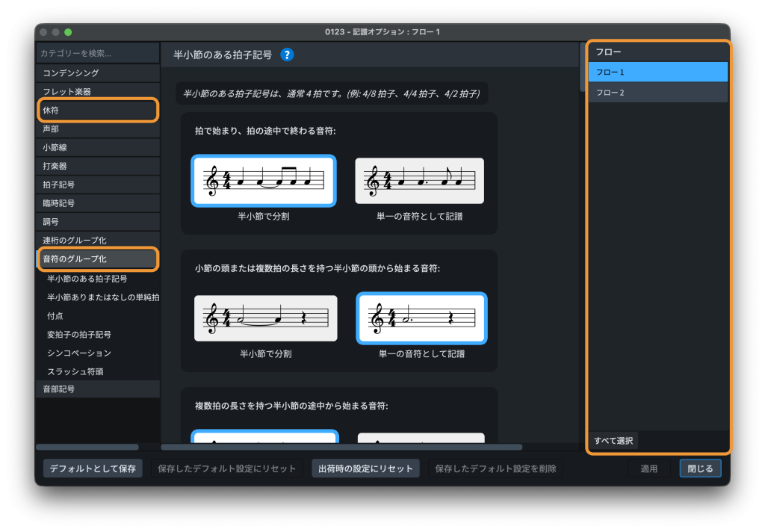765x532 pixels.
Task: Pick 単一の音符として記譜 in second notation group
Action: pos(421,318)
